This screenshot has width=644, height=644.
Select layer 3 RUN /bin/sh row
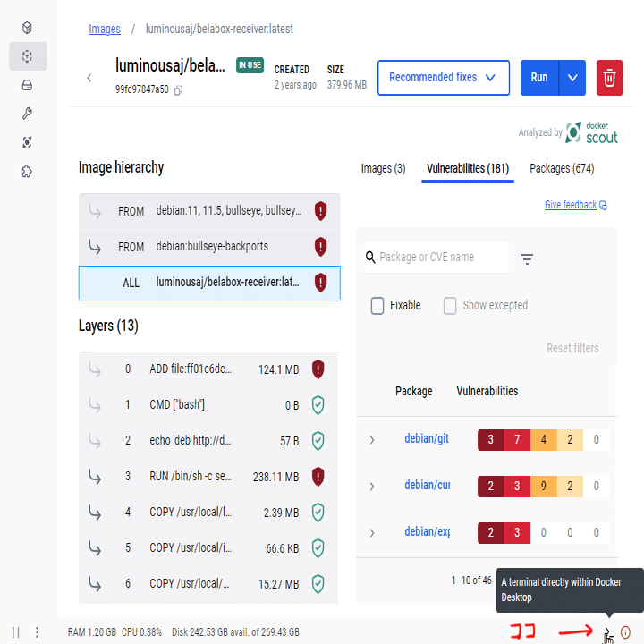tap(208, 477)
